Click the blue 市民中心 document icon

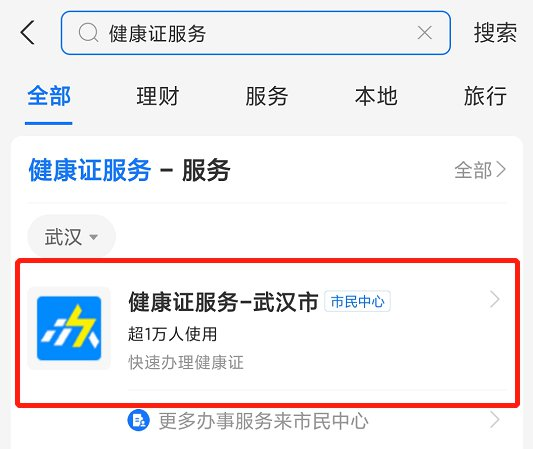point(138,420)
